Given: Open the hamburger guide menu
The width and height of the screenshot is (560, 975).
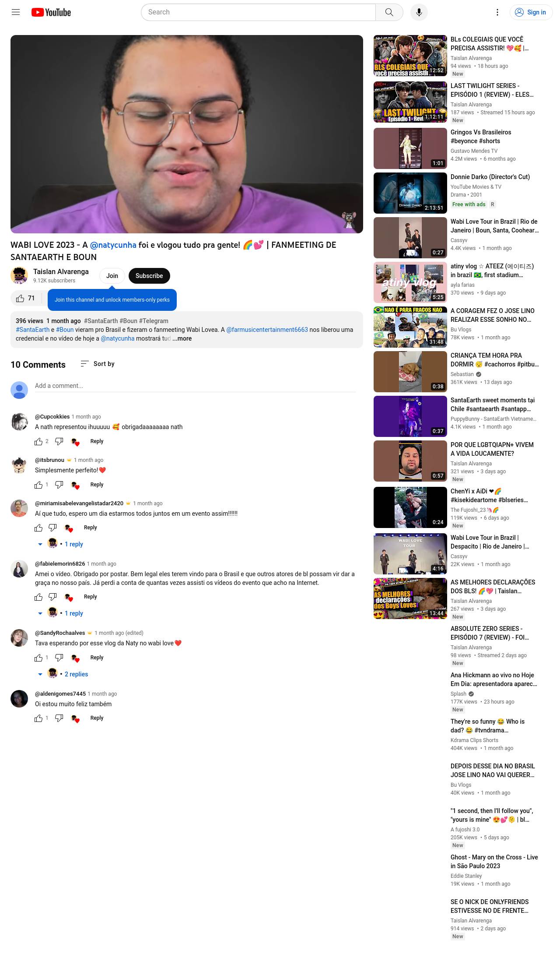Looking at the screenshot, I should [16, 12].
